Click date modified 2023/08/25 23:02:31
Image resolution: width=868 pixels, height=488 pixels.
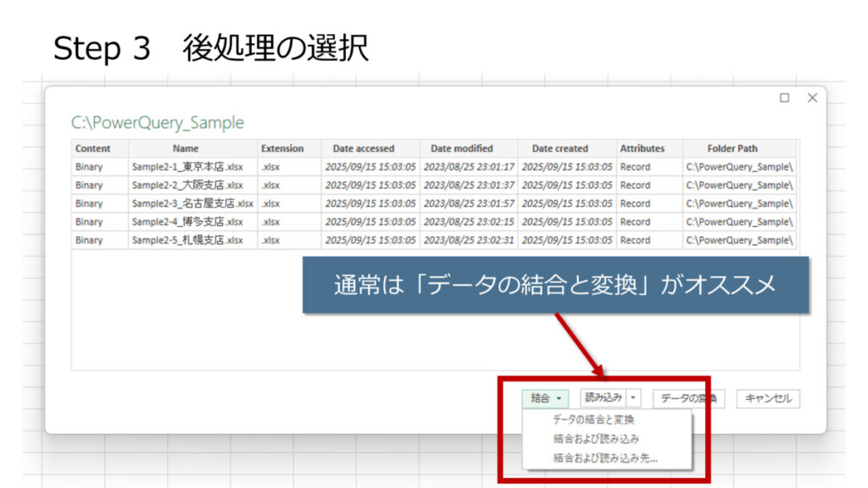[x=469, y=240]
